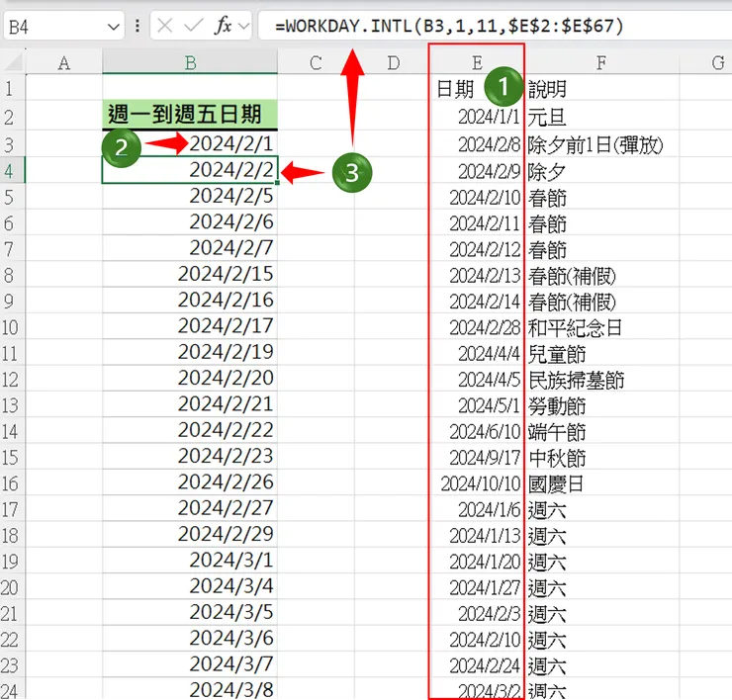732x700 pixels.
Task: Select cell containing 2024/2/7
Action: pyautogui.click(x=190, y=248)
